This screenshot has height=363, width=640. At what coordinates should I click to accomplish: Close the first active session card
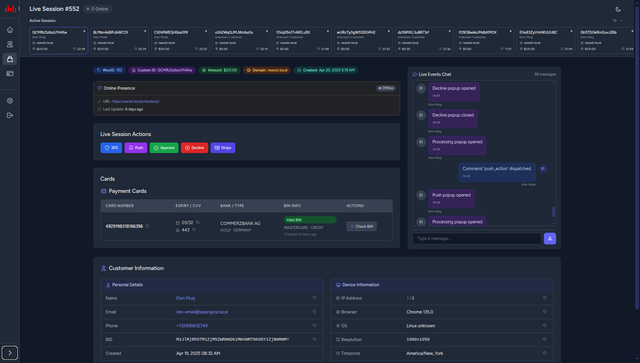[x=84, y=31]
